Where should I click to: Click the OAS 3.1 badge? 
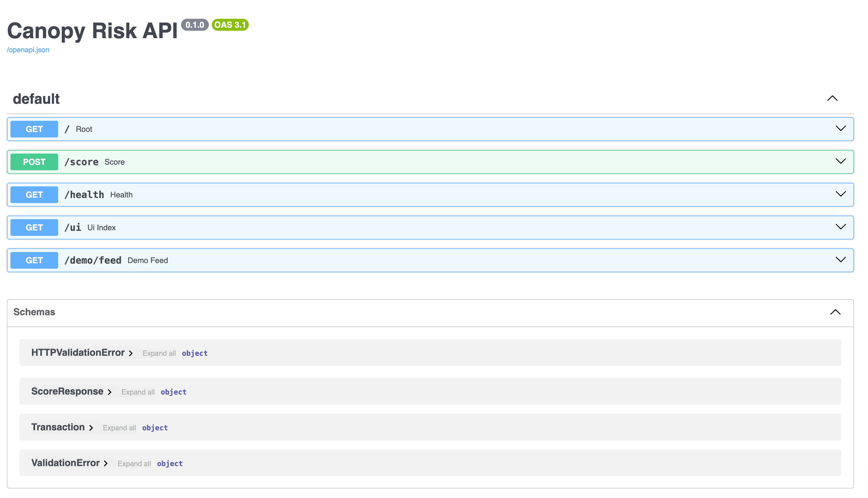(230, 25)
